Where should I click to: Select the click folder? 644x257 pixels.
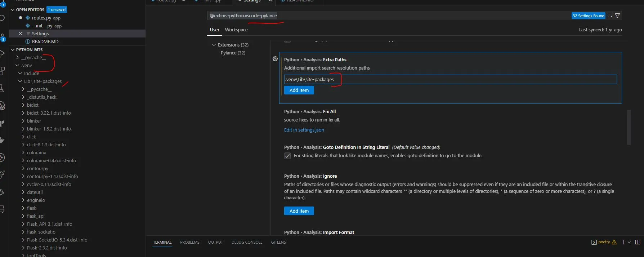tap(31, 137)
